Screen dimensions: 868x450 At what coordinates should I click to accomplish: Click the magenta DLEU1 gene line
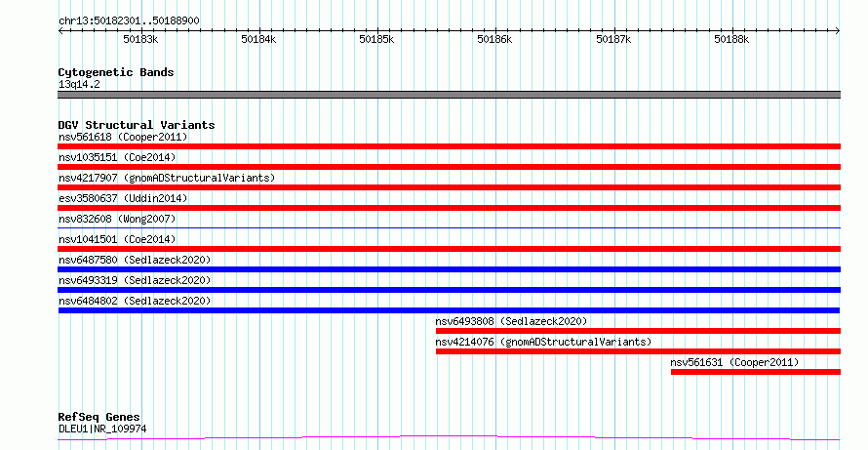pos(449,438)
